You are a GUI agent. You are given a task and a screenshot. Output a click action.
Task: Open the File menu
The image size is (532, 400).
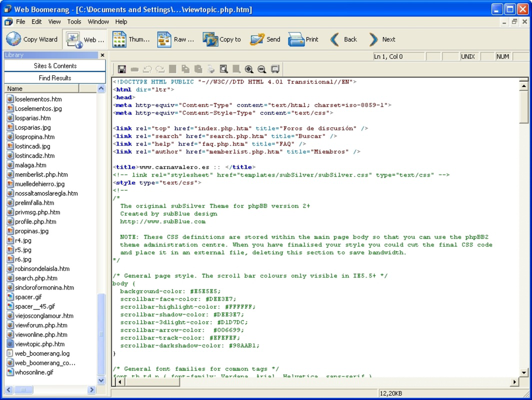(20, 21)
